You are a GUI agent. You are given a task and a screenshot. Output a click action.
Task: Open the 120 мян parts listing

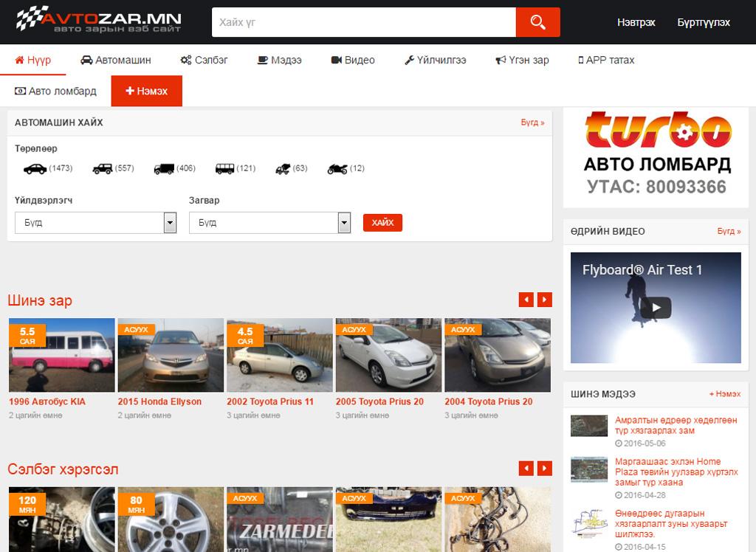click(62, 520)
